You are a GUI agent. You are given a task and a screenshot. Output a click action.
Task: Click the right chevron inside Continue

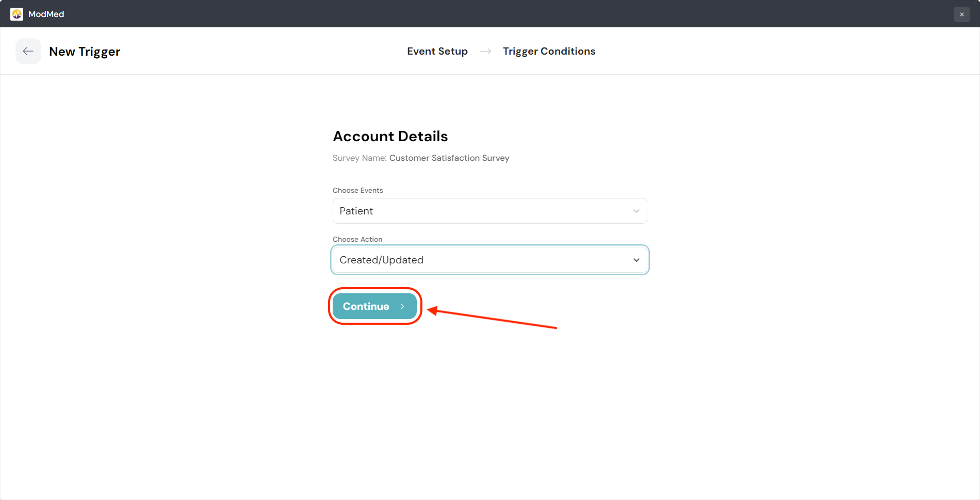(x=402, y=306)
